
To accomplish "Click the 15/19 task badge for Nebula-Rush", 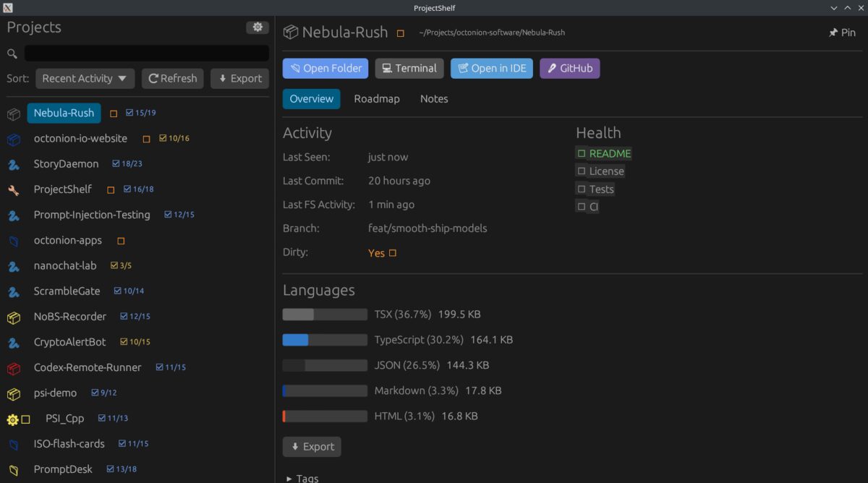I will [141, 113].
